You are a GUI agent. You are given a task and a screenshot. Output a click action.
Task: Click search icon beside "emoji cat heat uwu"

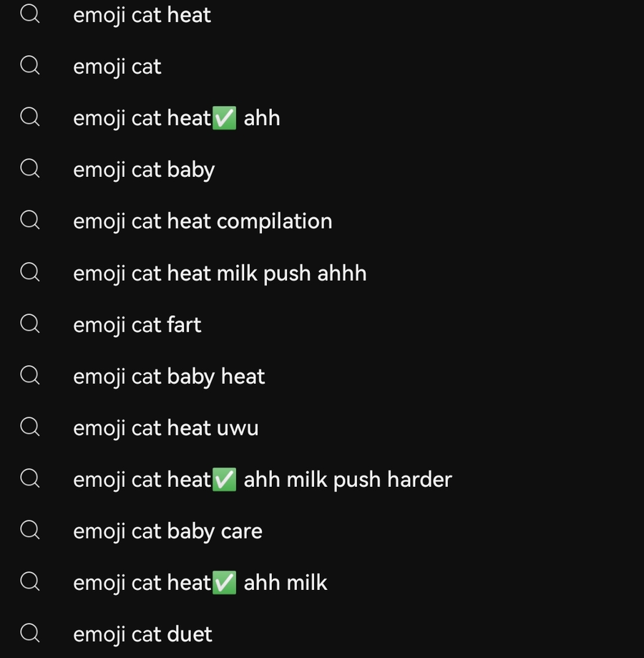click(30, 427)
